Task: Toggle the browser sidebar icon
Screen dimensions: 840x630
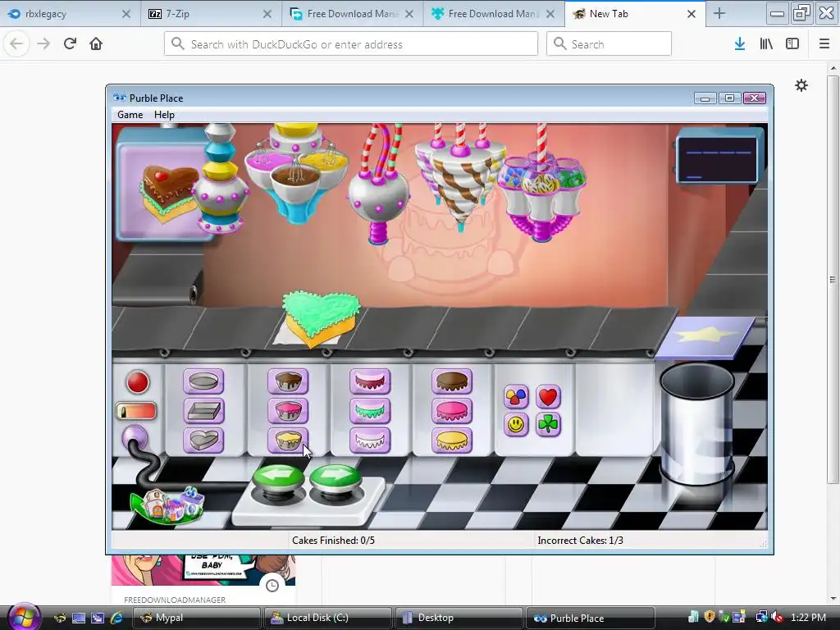Action: pos(792,44)
